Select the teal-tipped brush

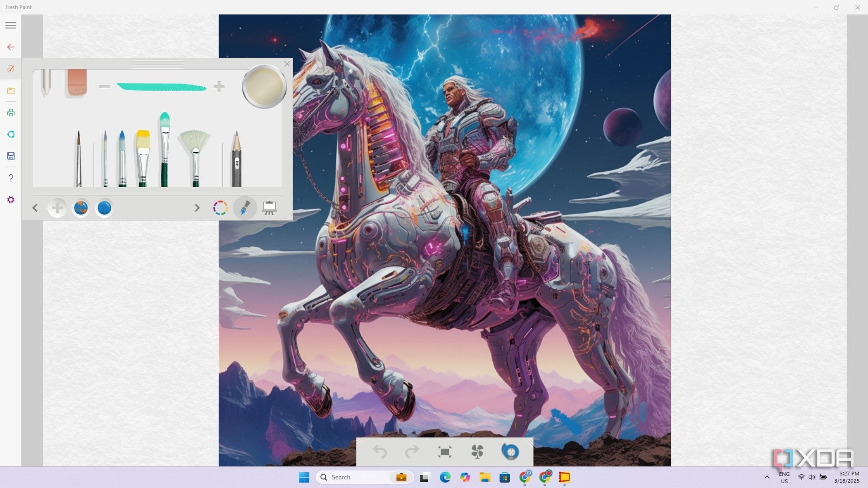pos(165,150)
